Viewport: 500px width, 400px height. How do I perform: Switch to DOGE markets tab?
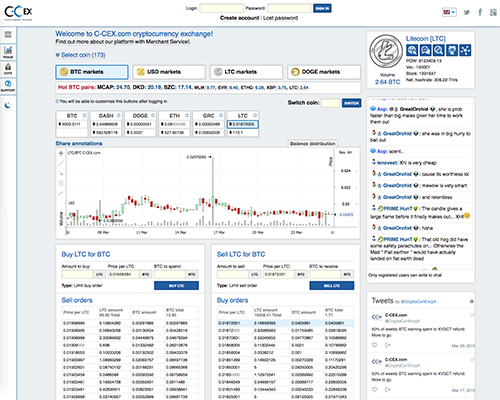(324, 72)
